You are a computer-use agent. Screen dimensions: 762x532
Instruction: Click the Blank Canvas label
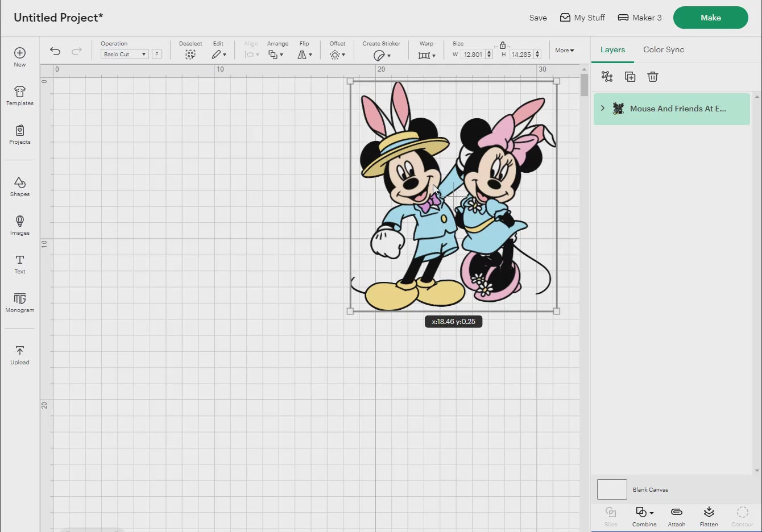click(651, 489)
